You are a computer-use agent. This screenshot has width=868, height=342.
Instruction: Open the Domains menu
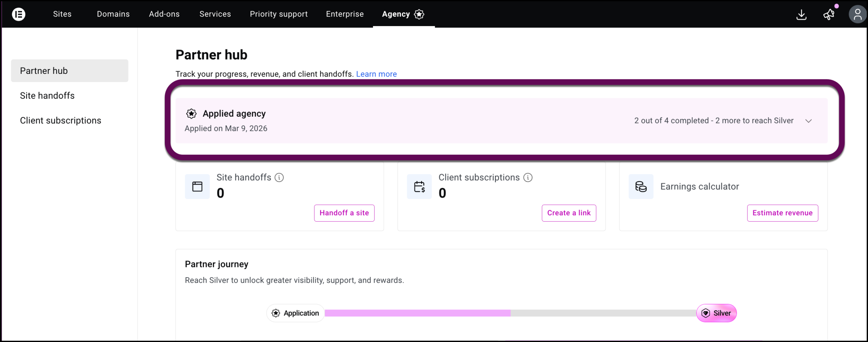point(113,14)
